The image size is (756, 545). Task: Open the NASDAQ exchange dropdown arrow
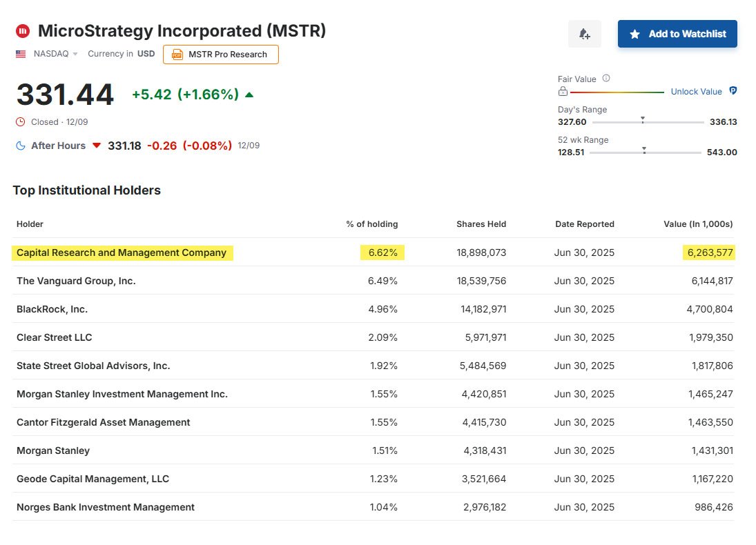(x=75, y=54)
